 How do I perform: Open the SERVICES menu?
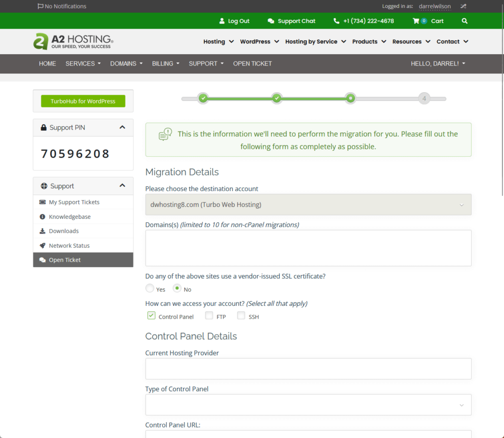pyautogui.click(x=83, y=64)
